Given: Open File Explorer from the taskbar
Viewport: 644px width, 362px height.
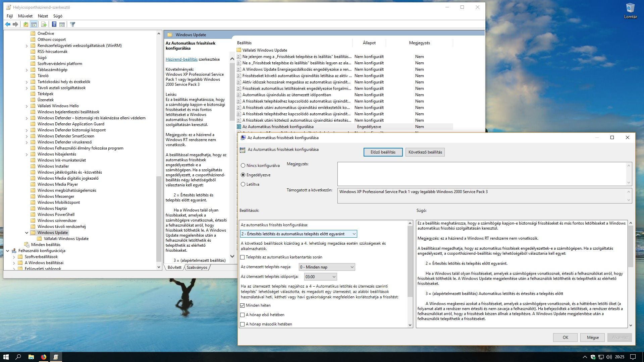Looking at the screenshot, I should (31, 357).
